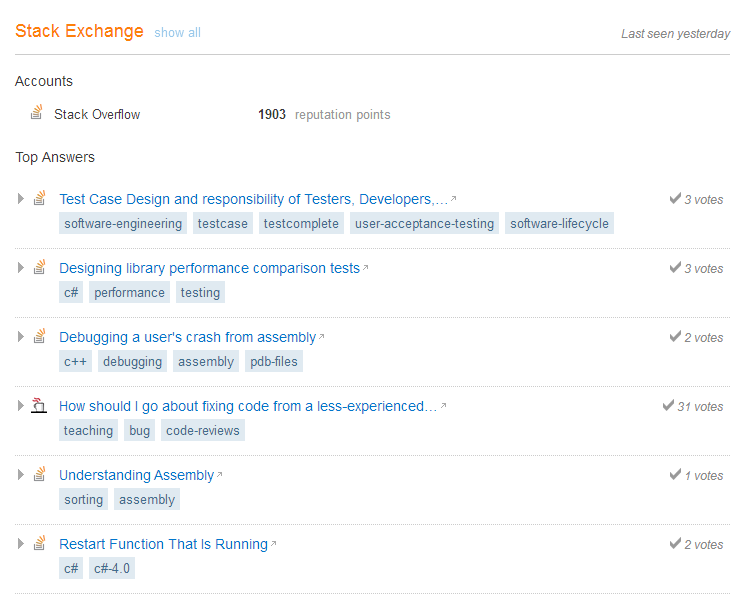Select the teaching tag
Screen dimensions: 749x594
[88, 430]
